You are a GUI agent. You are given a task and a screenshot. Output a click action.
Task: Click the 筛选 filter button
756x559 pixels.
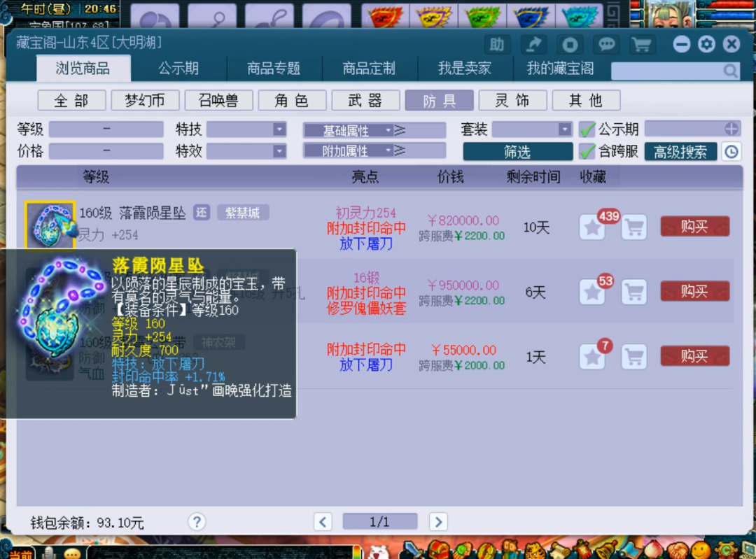tap(518, 152)
